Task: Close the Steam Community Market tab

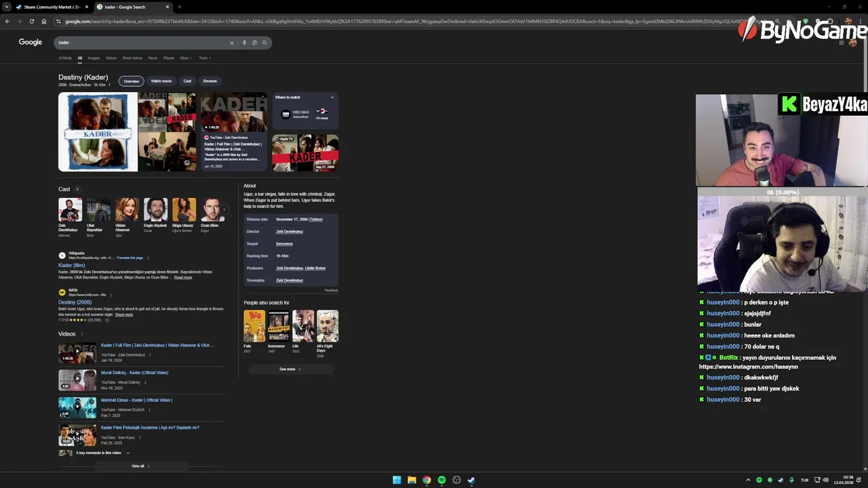Action: [x=86, y=7]
